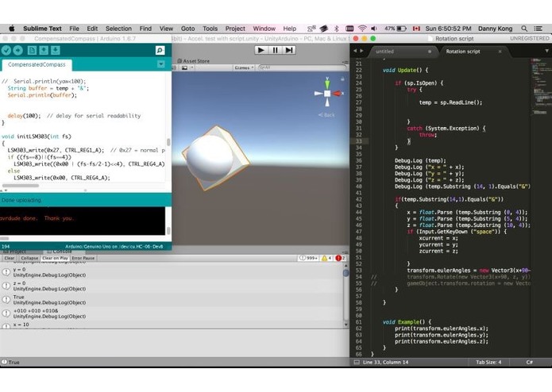The image size is (552, 392).
Task: Open the Selection menu
Action: 118,29
